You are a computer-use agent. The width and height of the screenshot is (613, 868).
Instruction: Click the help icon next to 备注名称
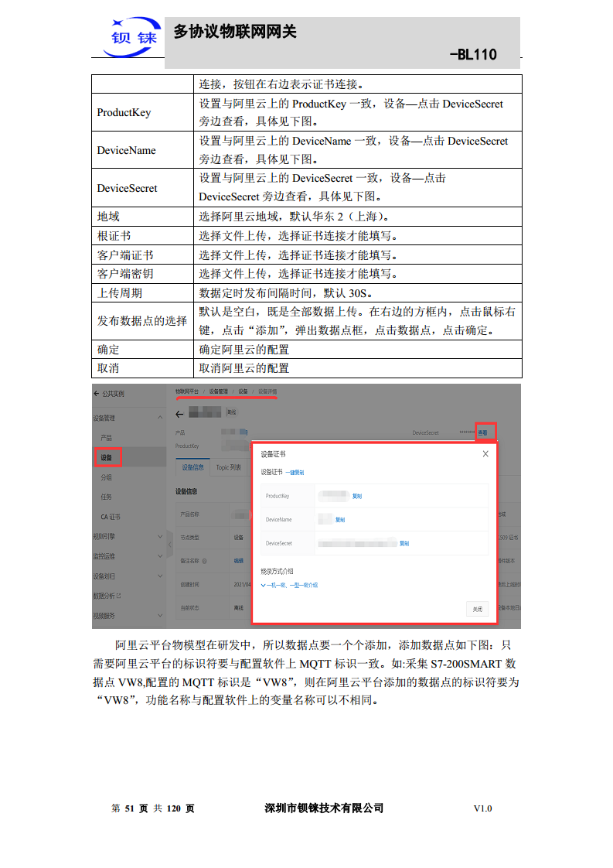coord(205,561)
